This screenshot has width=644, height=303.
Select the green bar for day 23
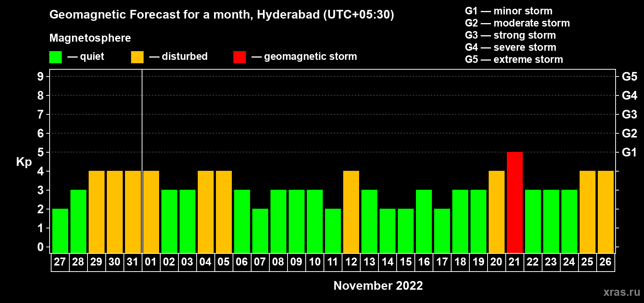551,221
